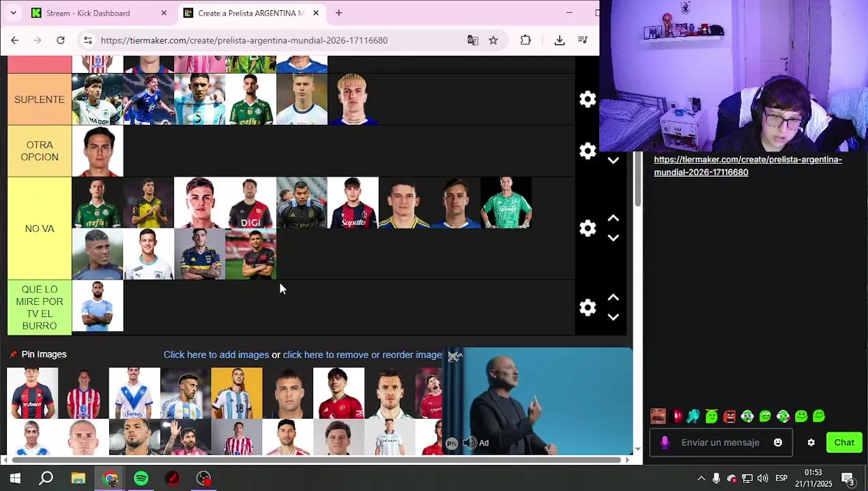868x491 pixels.
Task: Edit the OTRA OPCION tier label
Action: click(x=40, y=151)
